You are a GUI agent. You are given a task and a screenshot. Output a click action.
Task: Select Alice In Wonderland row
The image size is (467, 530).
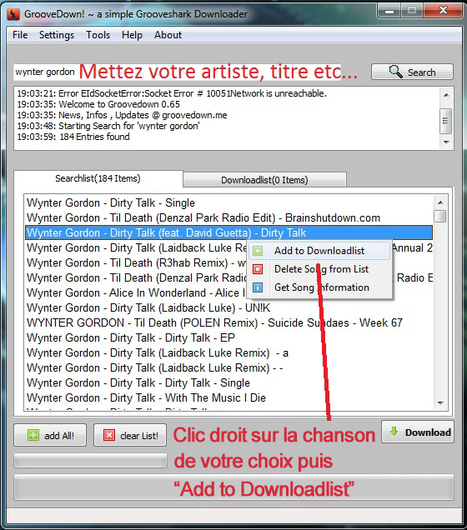[x=136, y=293]
